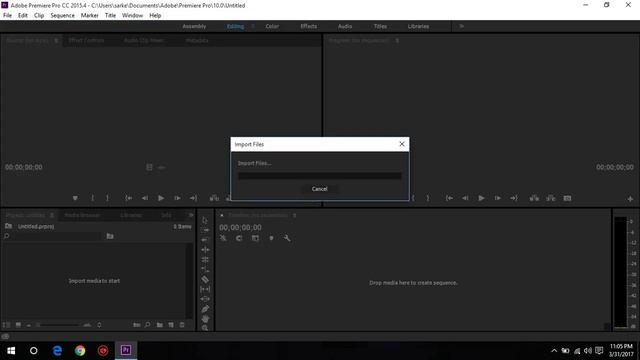Image resolution: width=640 pixels, height=360 pixels.
Task: Select the Pen tool
Action: (x=205, y=309)
